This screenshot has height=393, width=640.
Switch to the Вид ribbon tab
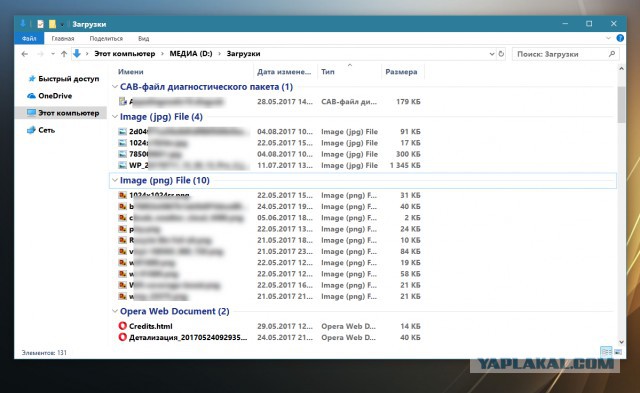coord(144,38)
